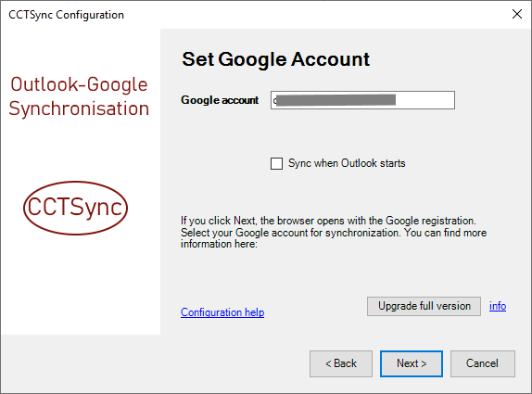The height and width of the screenshot is (394, 532).
Task: Proceed with the Next button
Action: coord(412,363)
